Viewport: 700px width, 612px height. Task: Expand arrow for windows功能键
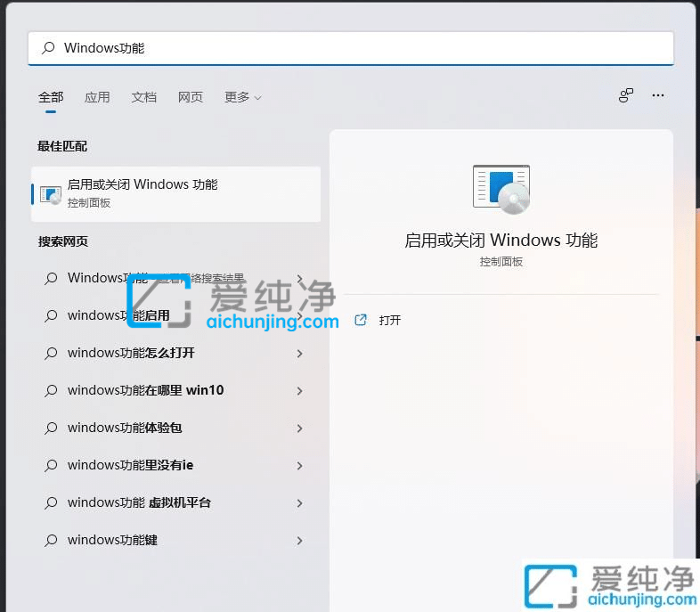click(299, 541)
